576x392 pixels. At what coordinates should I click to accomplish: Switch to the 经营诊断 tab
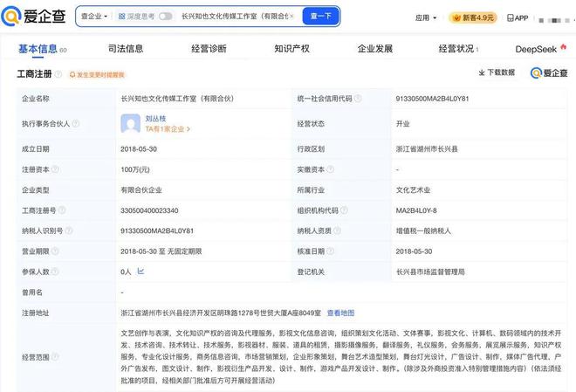(x=209, y=49)
